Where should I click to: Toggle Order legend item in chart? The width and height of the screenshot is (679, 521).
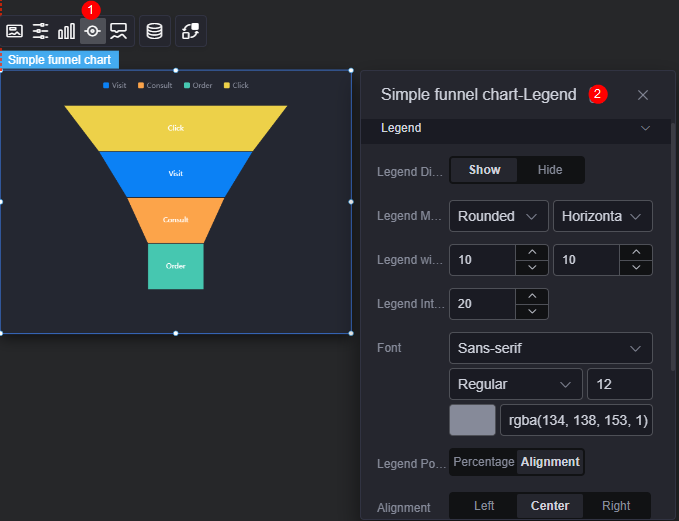pyautogui.click(x=198, y=85)
